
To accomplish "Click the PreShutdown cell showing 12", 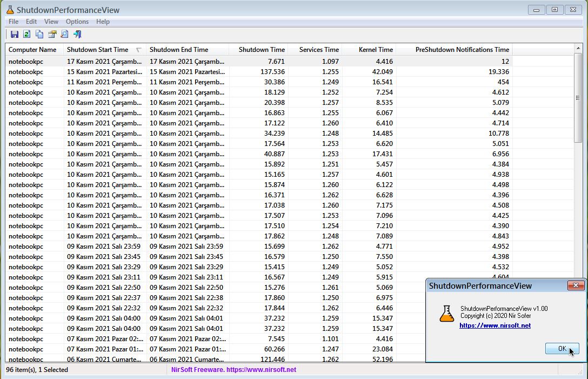I will click(x=505, y=62).
